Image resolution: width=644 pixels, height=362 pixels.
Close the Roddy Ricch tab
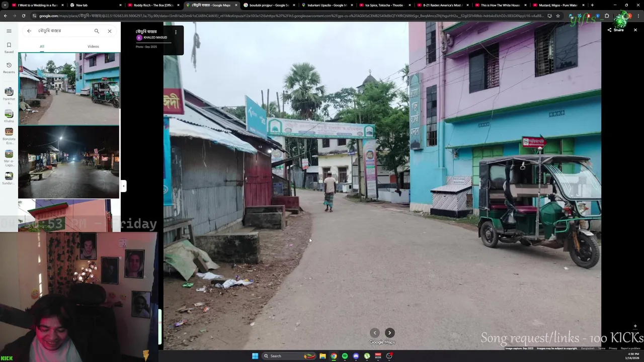tap(178, 5)
